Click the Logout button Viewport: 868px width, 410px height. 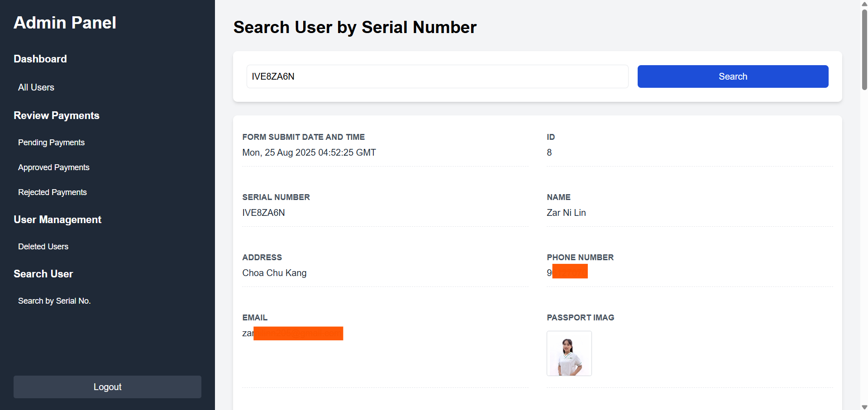point(107,387)
